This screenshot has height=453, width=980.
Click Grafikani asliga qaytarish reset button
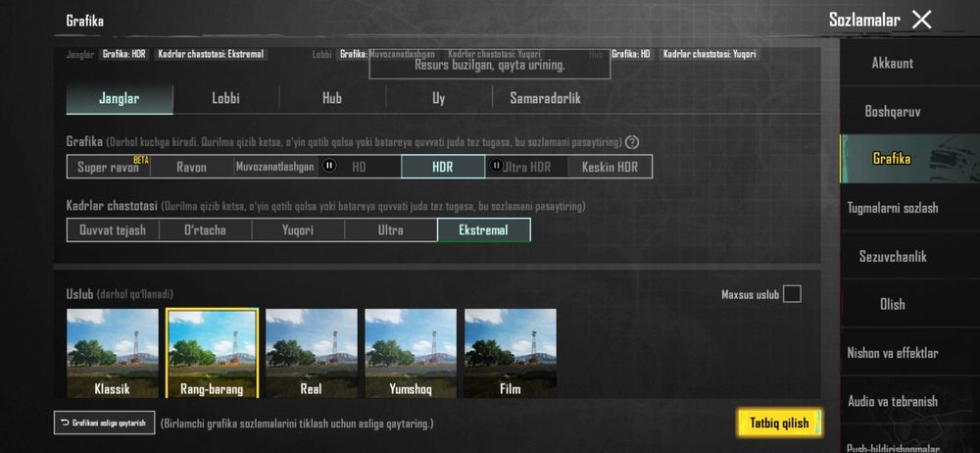(105, 423)
